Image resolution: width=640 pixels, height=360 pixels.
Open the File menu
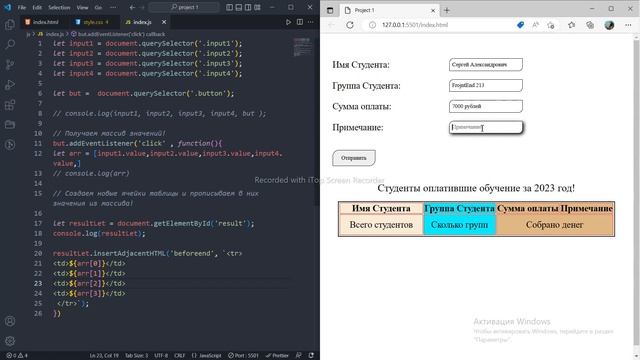click(22, 7)
